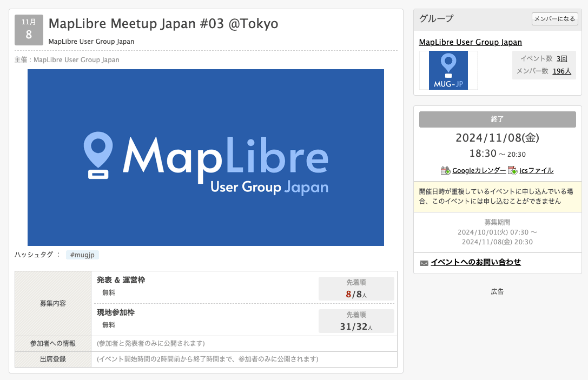
Task: Click the 参加者への情報 row header
Action: 53,344
